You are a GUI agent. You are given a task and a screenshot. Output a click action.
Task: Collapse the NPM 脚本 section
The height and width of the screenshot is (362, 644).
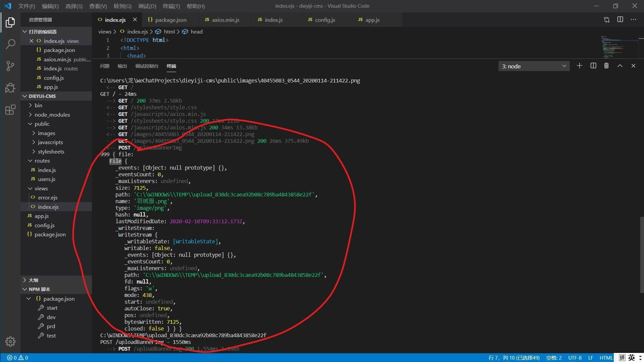(x=39, y=289)
